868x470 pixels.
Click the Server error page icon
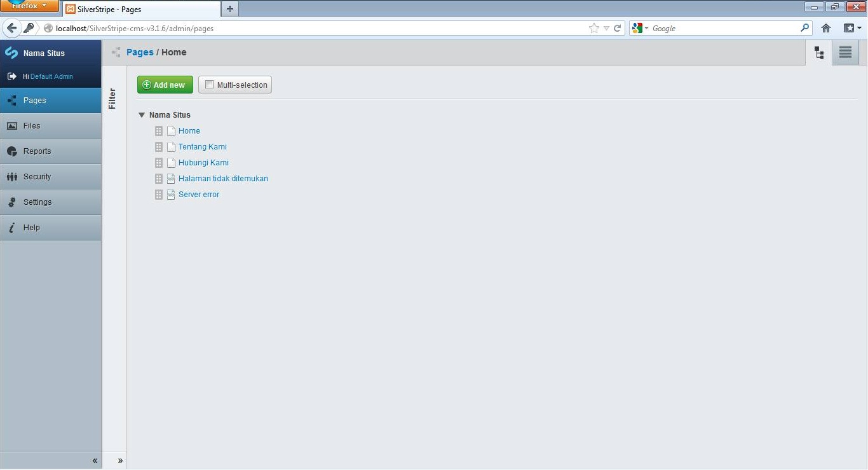point(171,195)
